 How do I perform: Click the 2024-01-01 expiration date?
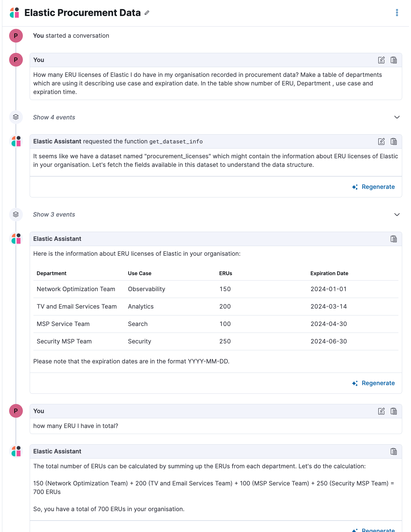click(329, 289)
